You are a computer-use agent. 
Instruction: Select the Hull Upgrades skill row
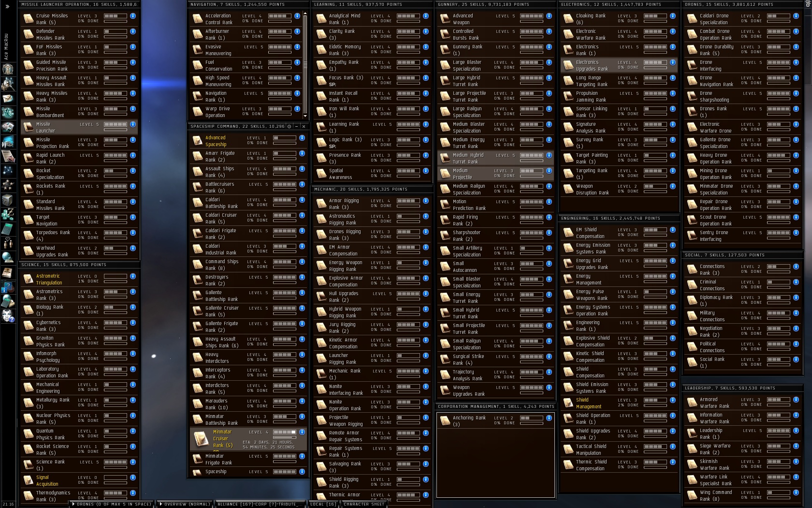(372, 297)
